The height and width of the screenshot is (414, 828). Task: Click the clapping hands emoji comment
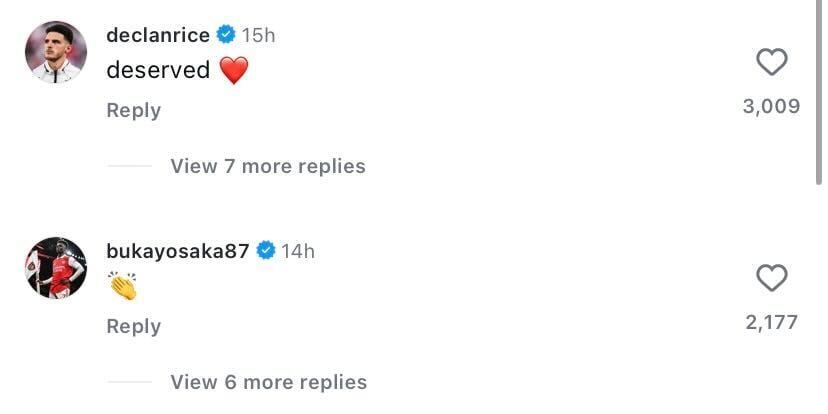point(123,287)
